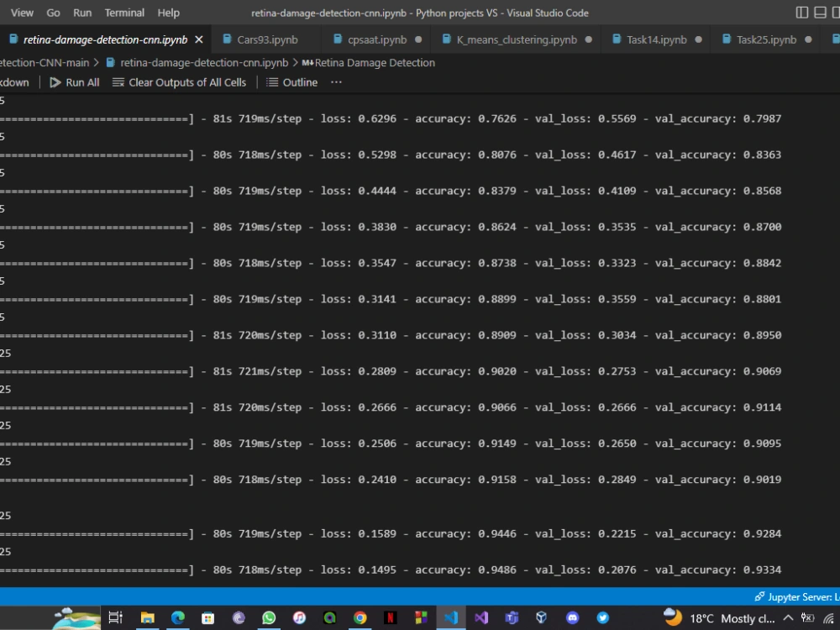The width and height of the screenshot is (840, 630).
Task: Click the CNN-main folder breadcrumb
Action: (x=45, y=63)
